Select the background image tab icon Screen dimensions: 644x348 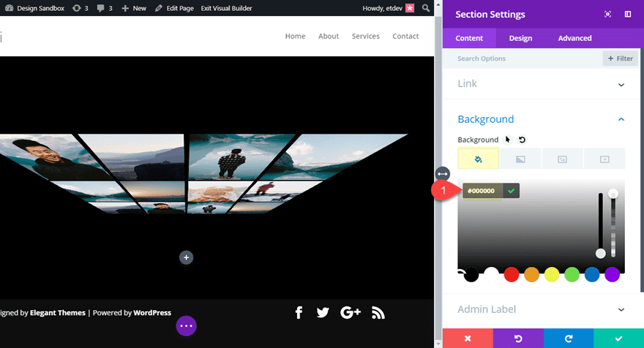(x=562, y=159)
